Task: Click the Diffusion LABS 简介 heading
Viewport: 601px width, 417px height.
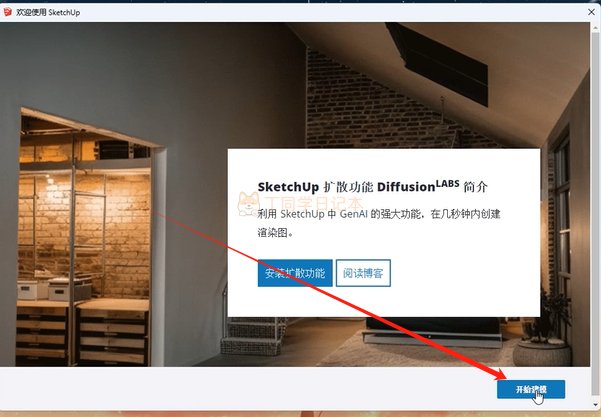Action: pyautogui.click(x=372, y=187)
